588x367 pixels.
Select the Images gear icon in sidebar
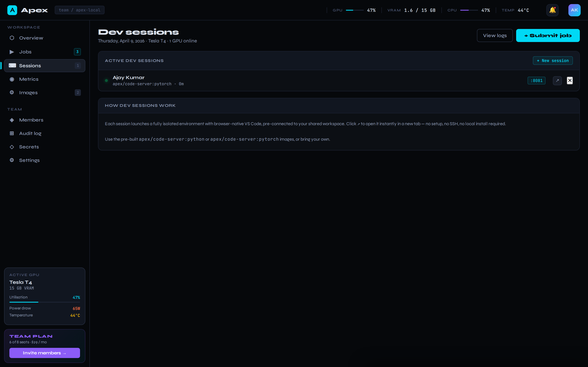[12, 93]
